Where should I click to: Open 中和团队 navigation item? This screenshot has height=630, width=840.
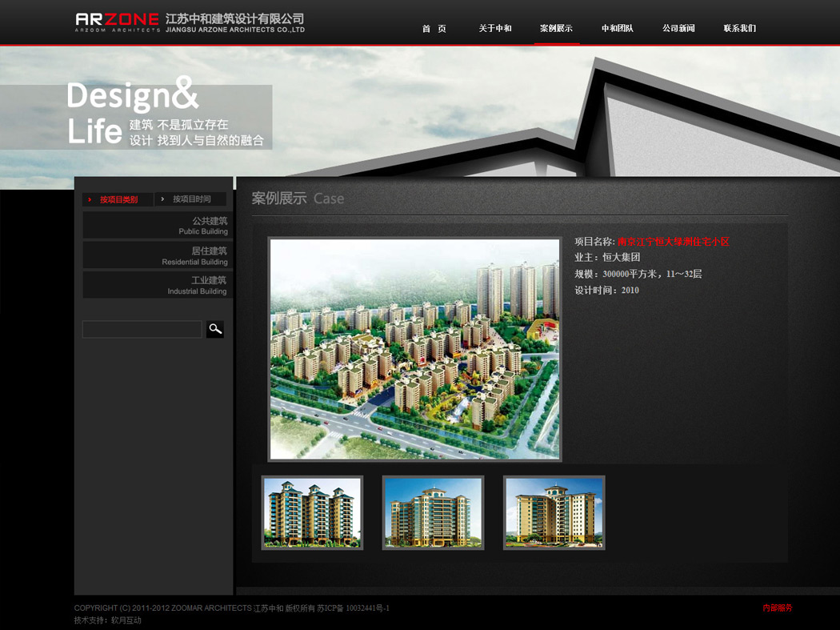618,29
